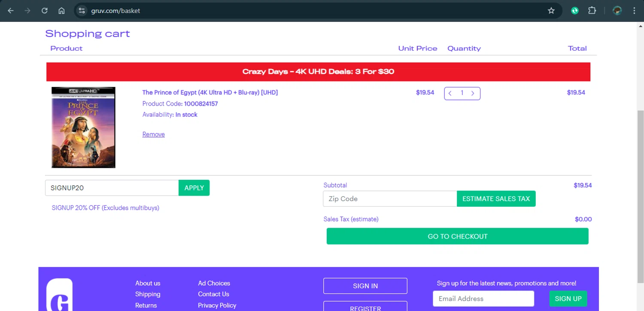This screenshot has height=311, width=644.
Task: Click the product code 1000824157 text
Action: 201,104
